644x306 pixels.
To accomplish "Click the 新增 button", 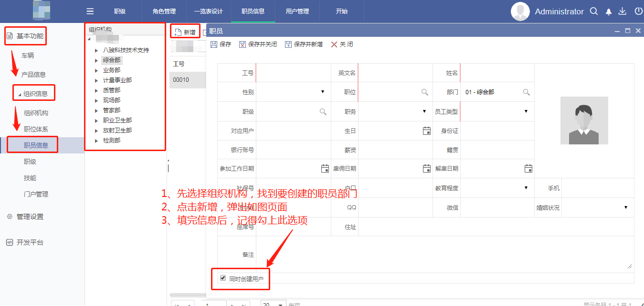I will coord(185,33).
